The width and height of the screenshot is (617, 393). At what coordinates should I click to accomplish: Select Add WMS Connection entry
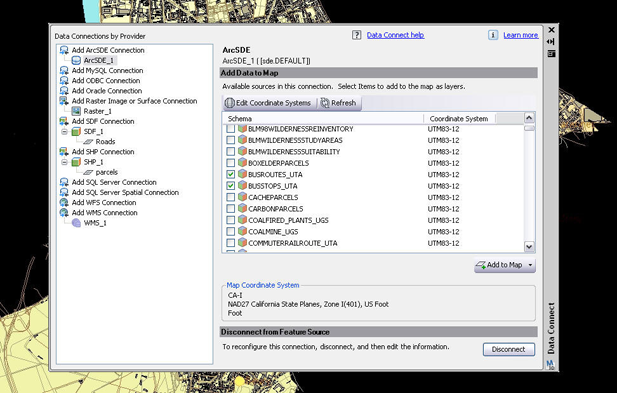point(104,213)
